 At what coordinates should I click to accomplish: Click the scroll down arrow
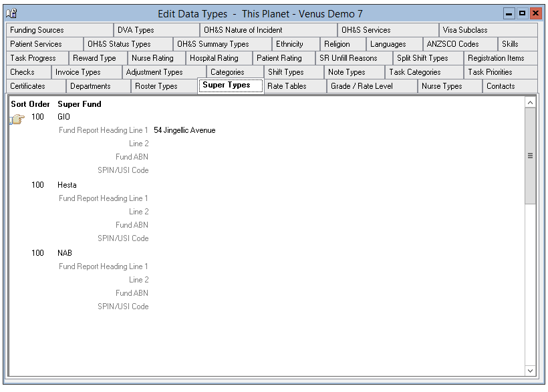(x=530, y=371)
